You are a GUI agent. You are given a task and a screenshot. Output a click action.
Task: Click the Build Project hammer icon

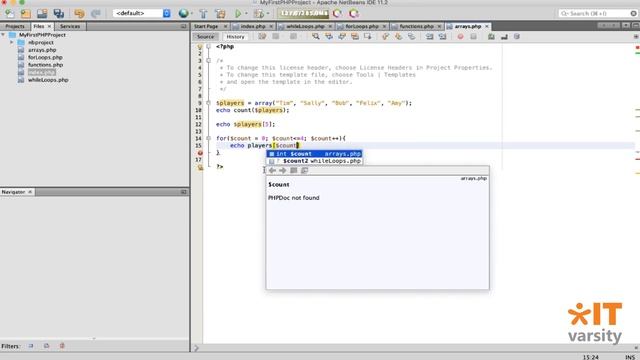[203, 13]
